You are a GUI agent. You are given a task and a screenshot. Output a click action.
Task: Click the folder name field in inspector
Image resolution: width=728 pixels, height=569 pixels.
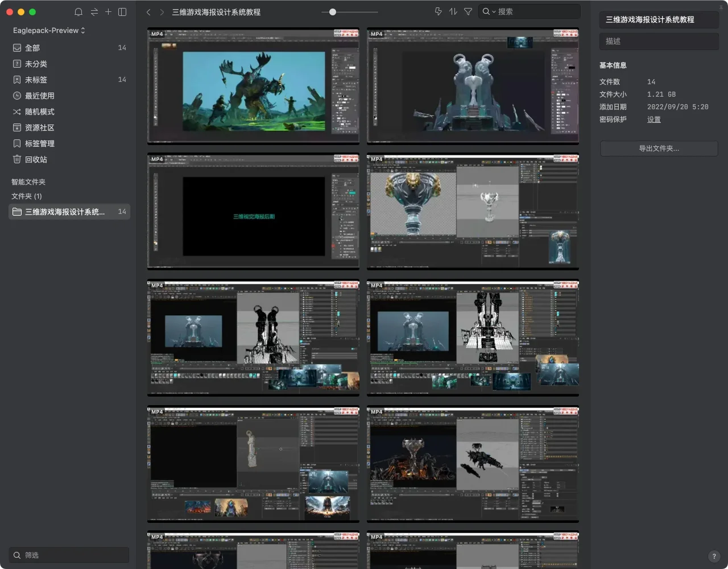[x=659, y=19]
